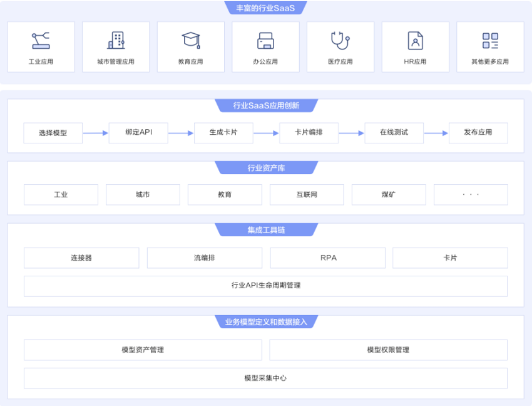Open the 模型资产管理 box
The height and width of the screenshot is (406, 532).
[x=143, y=350]
